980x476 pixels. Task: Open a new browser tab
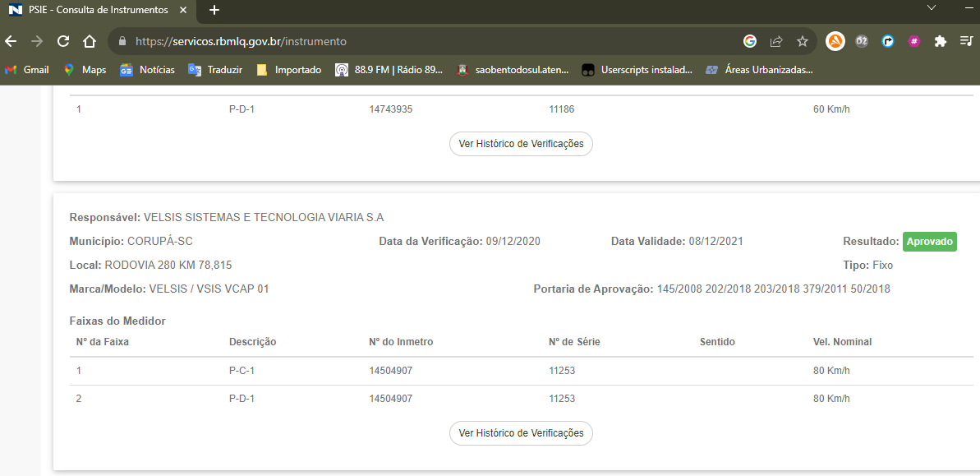(214, 10)
